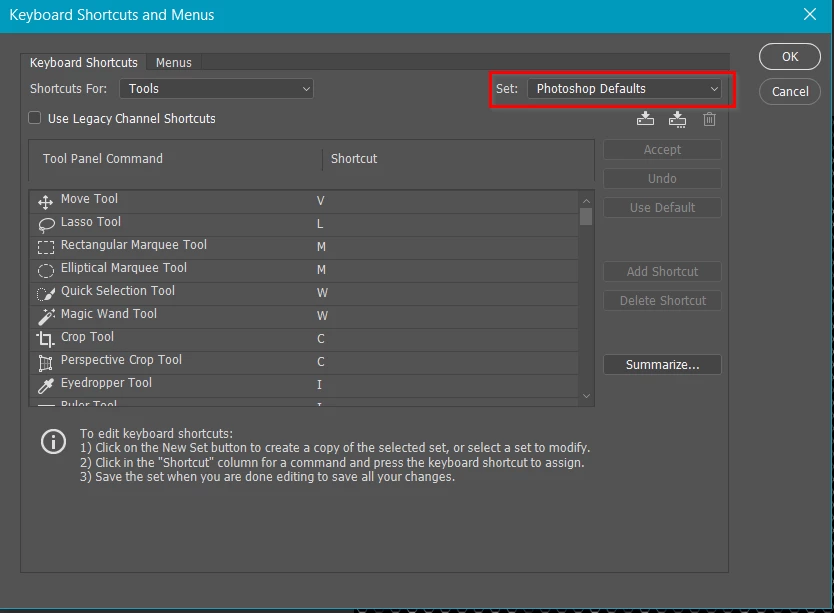The width and height of the screenshot is (834, 613).
Task: Open the Set Photoshop Defaults dropdown
Action: point(624,88)
